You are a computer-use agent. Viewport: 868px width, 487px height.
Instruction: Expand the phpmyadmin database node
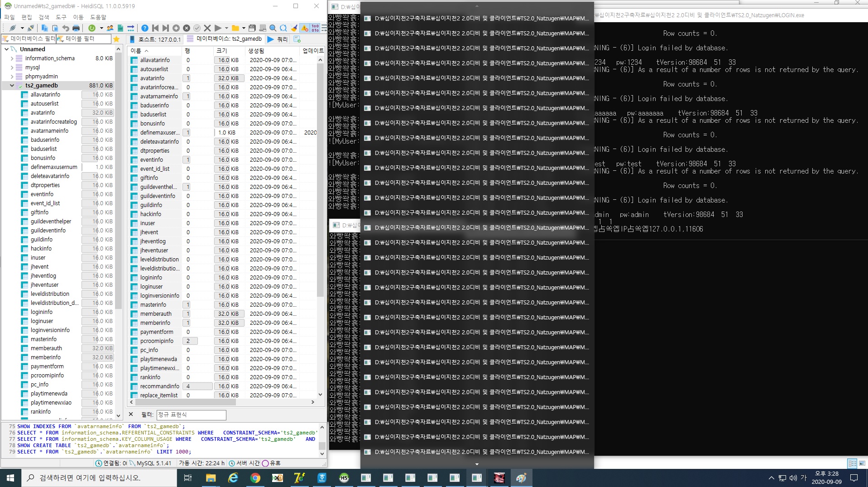tap(12, 77)
